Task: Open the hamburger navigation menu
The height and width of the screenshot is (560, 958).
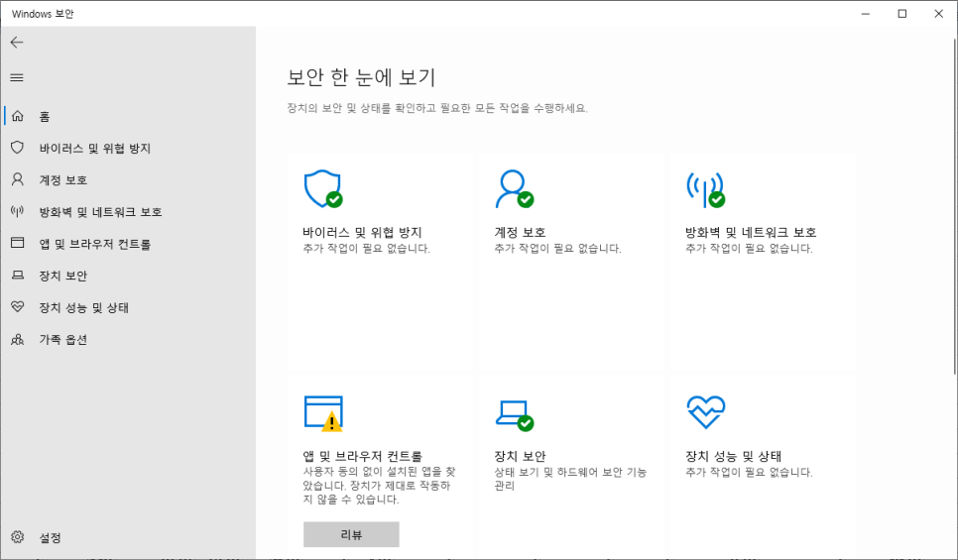Action: tap(17, 77)
